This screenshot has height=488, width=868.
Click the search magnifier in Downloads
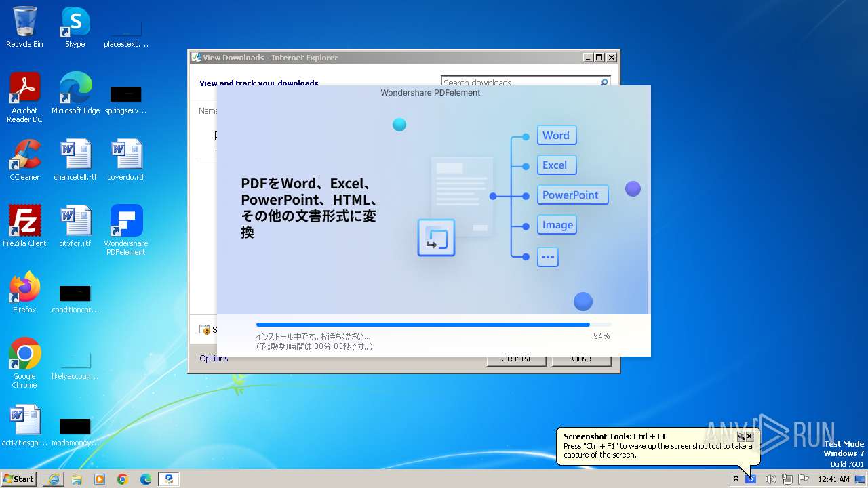click(604, 83)
